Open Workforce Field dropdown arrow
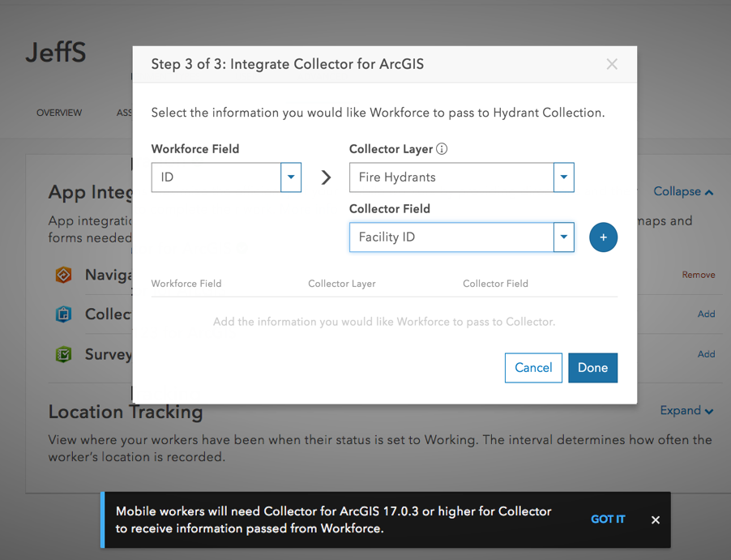The height and width of the screenshot is (560, 731). click(291, 177)
